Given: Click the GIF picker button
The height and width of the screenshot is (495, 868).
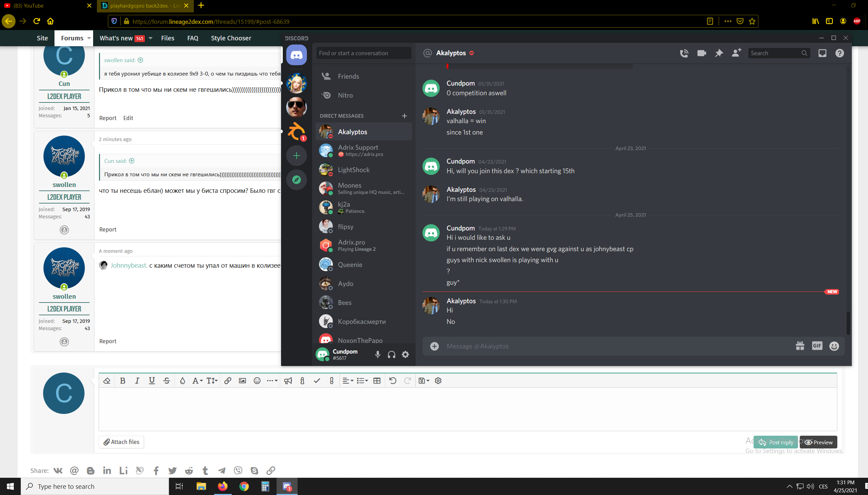Looking at the screenshot, I should tap(817, 346).
